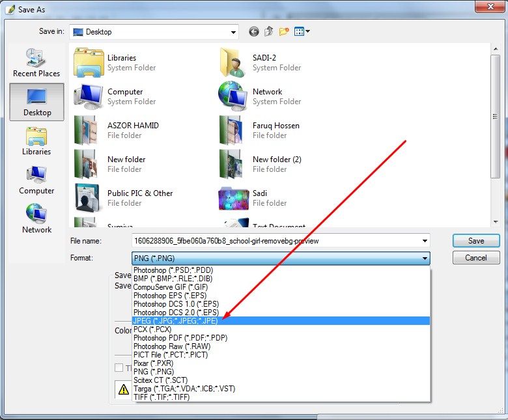Go back to last folder visited
508x420 pixels.
[254, 32]
